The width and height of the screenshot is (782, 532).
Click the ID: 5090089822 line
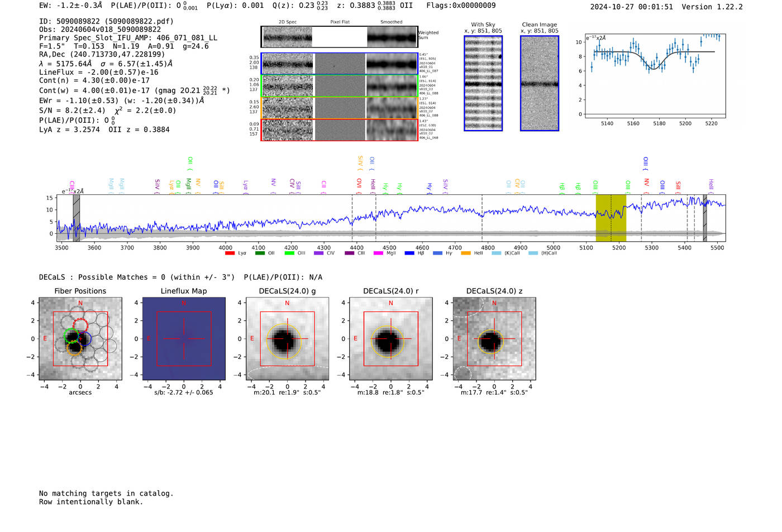coord(106,21)
